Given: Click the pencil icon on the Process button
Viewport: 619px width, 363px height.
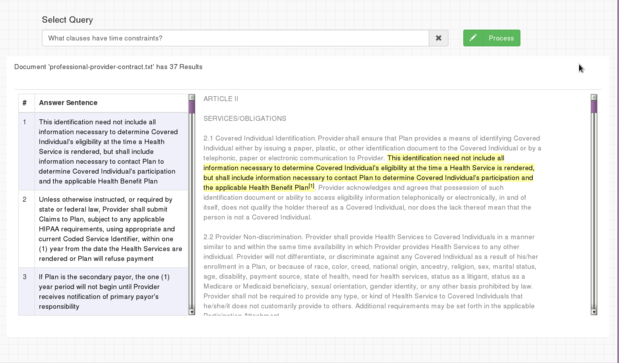Looking at the screenshot, I should (x=473, y=38).
